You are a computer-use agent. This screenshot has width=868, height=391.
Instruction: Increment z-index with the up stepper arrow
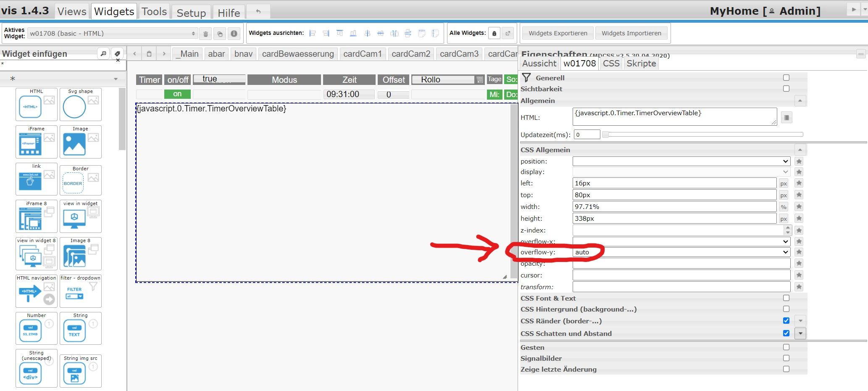tap(788, 228)
